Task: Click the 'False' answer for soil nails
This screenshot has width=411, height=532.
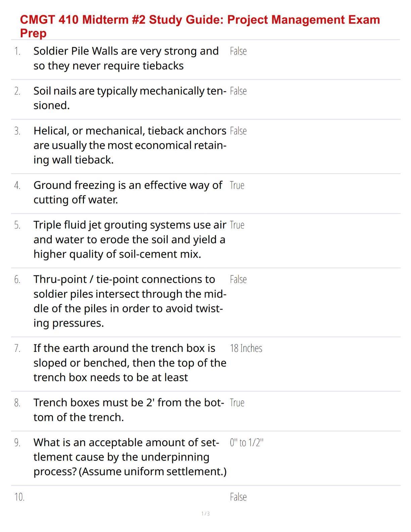Action: (x=238, y=91)
